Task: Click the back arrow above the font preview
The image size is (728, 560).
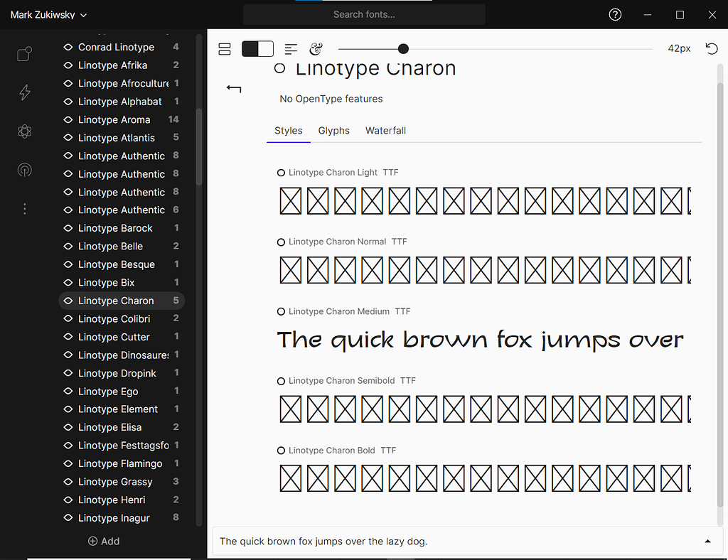Action: coord(234,88)
